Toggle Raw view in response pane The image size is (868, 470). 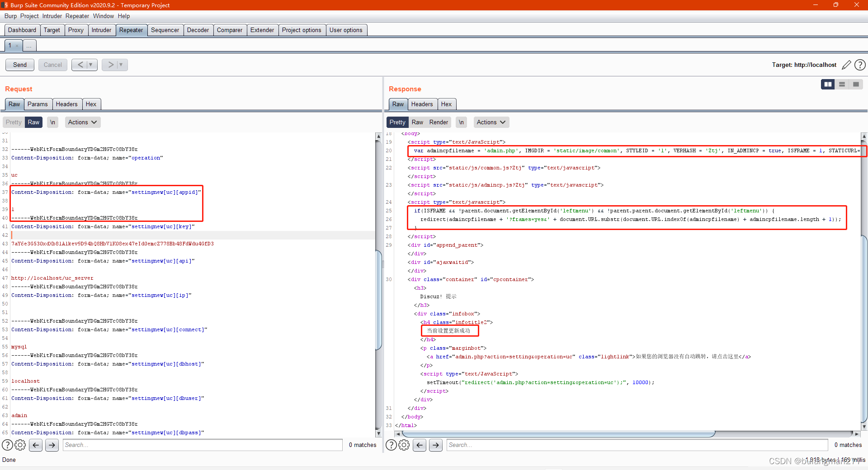tap(417, 122)
